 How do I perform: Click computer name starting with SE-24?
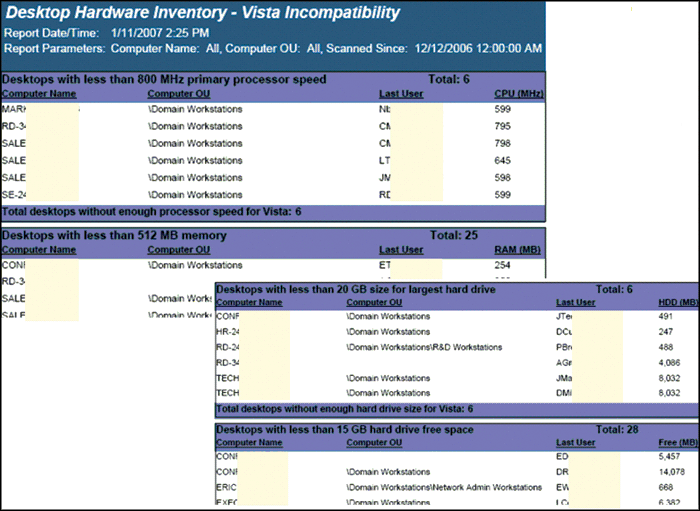click(x=14, y=195)
